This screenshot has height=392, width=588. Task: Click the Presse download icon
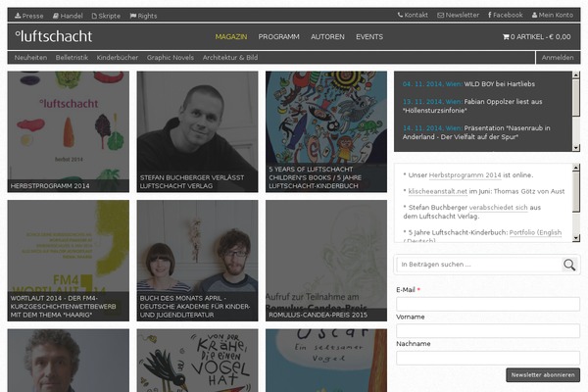(18, 16)
